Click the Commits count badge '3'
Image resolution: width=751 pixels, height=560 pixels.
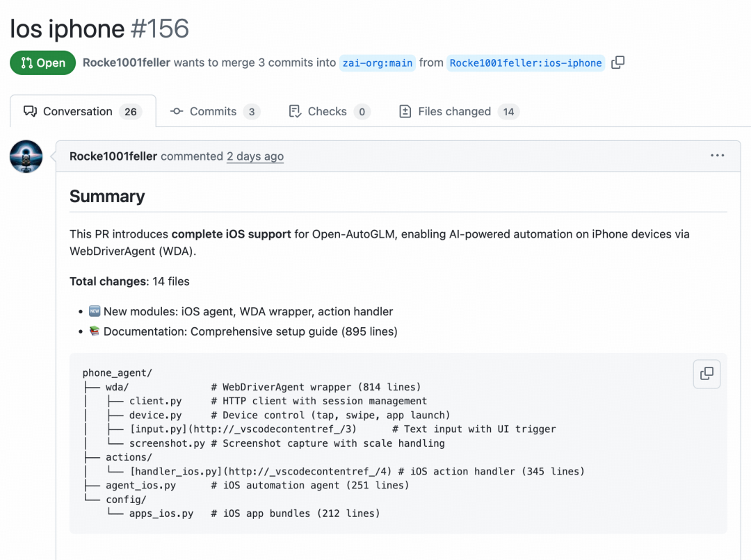[252, 112]
